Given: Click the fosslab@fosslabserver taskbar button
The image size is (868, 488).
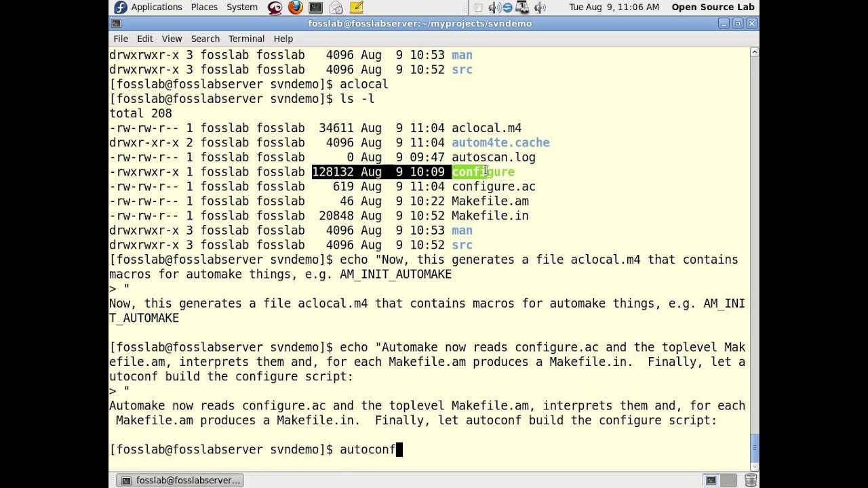Looking at the screenshot, I should pos(180,481).
